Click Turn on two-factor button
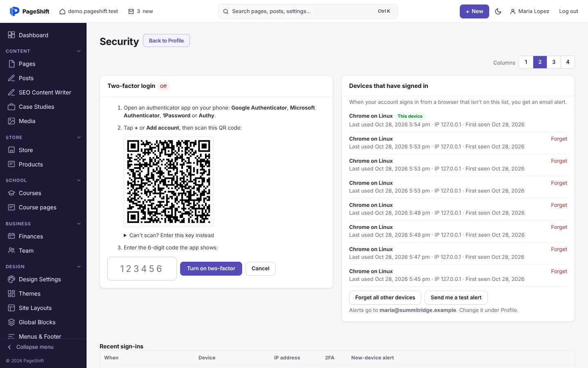The image size is (588, 368). pyautogui.click(x=211, y=269)
